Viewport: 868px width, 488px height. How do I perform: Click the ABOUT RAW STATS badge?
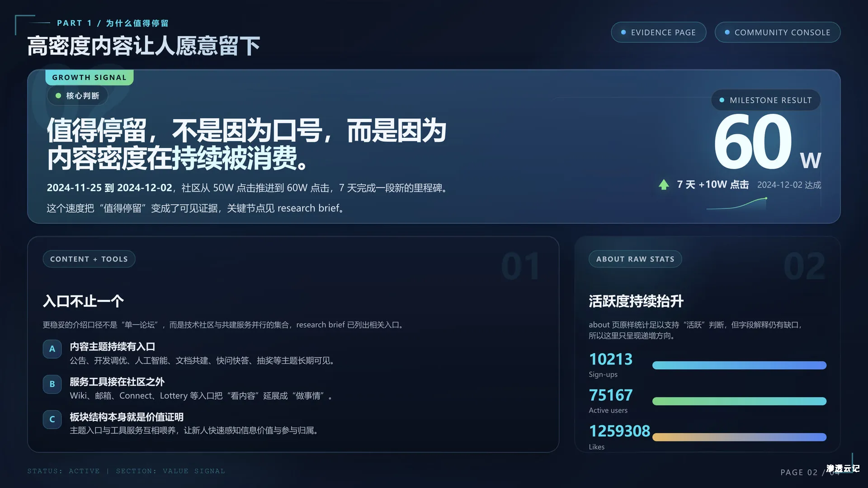pyautogui.click(x=635, y=258)
